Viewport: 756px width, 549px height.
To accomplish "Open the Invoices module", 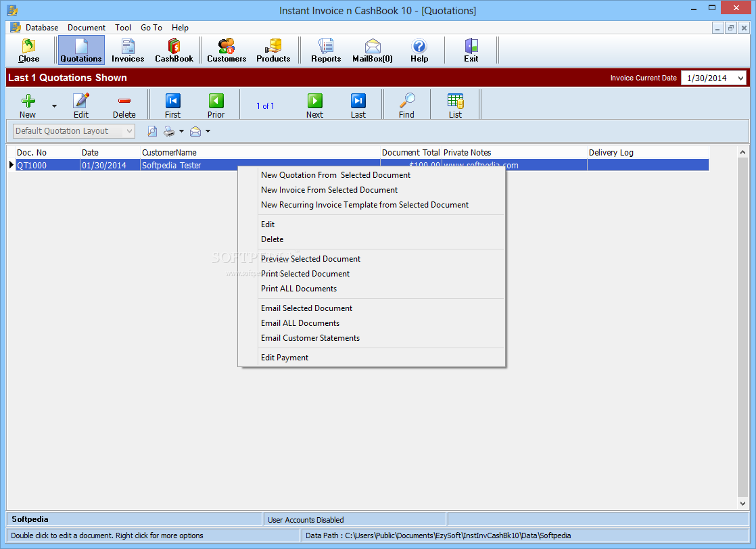I will [x=128, y=50].
